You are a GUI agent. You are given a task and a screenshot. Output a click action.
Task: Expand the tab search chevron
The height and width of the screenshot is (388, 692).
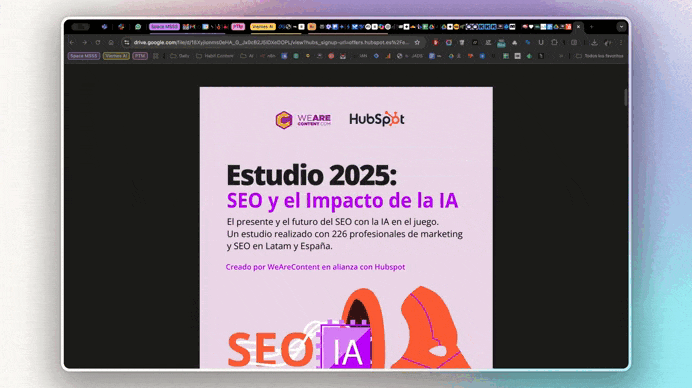pos(621,27)
